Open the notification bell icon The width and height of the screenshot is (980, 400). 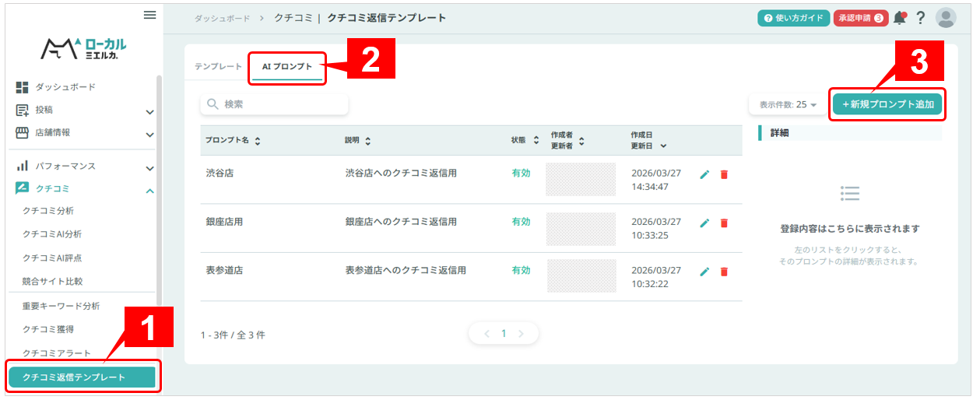click(900, 18)
